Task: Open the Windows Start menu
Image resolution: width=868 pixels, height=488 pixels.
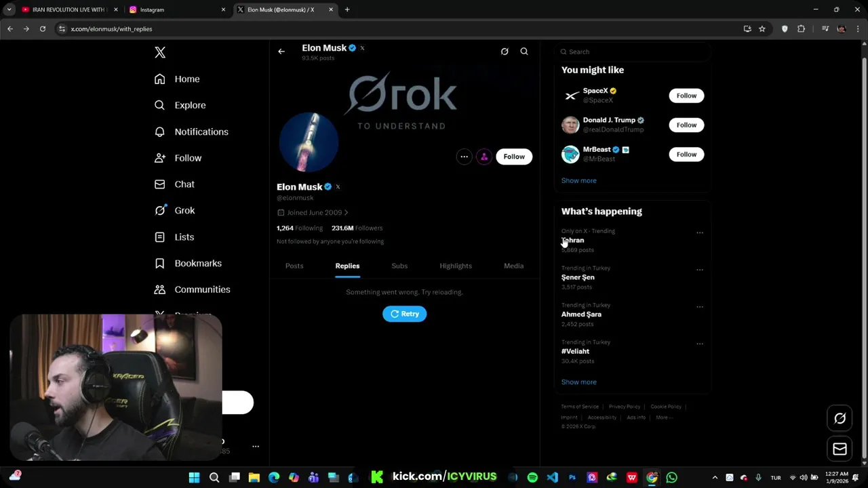Action: click(194, 478)
